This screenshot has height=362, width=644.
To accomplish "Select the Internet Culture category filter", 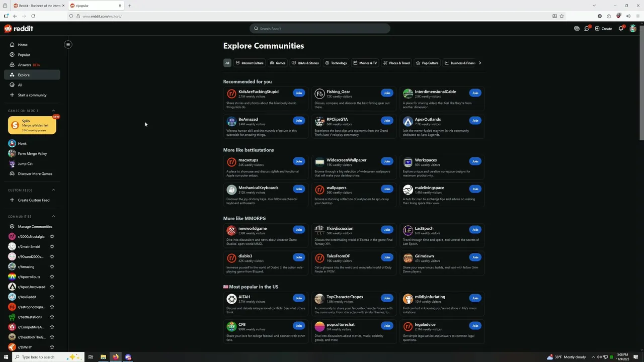I will (x=250, y=63).
